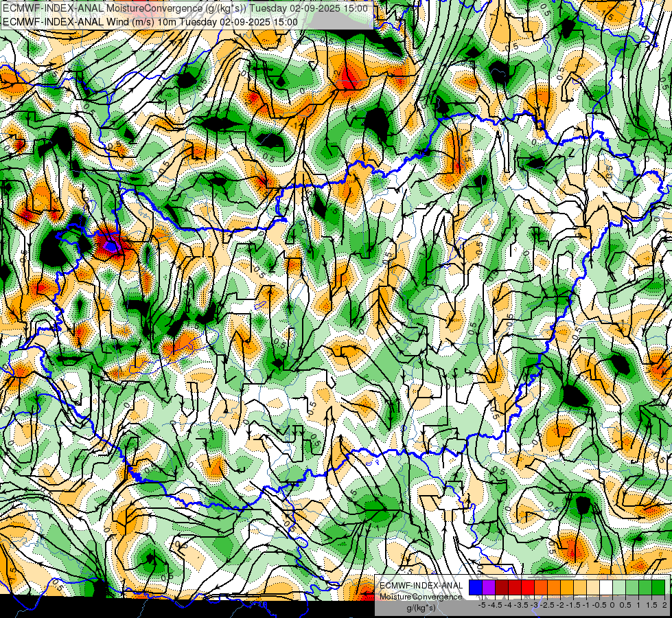Click the legend scale value '0'
The image size is (672, 618).
click(x=612, y=605)
